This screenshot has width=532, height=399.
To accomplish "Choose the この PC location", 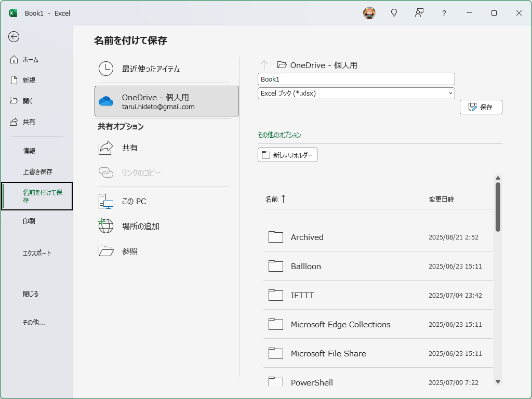I will (x=134, y=201).
